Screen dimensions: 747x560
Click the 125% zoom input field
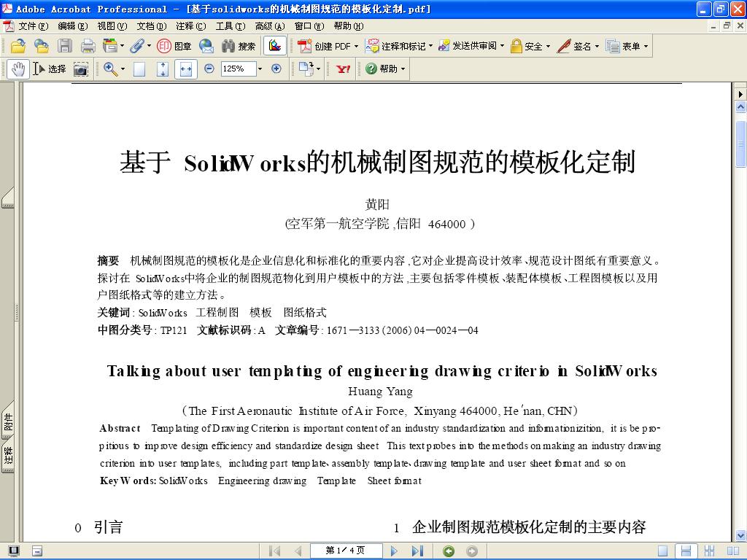239,69
